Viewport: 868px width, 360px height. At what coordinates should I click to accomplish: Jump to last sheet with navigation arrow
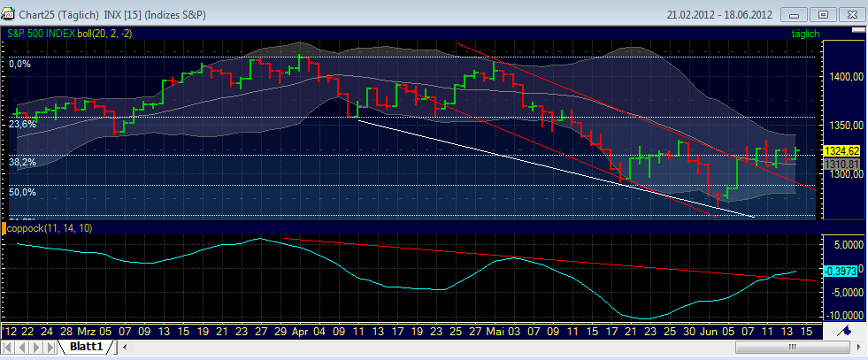click(50, 348)
